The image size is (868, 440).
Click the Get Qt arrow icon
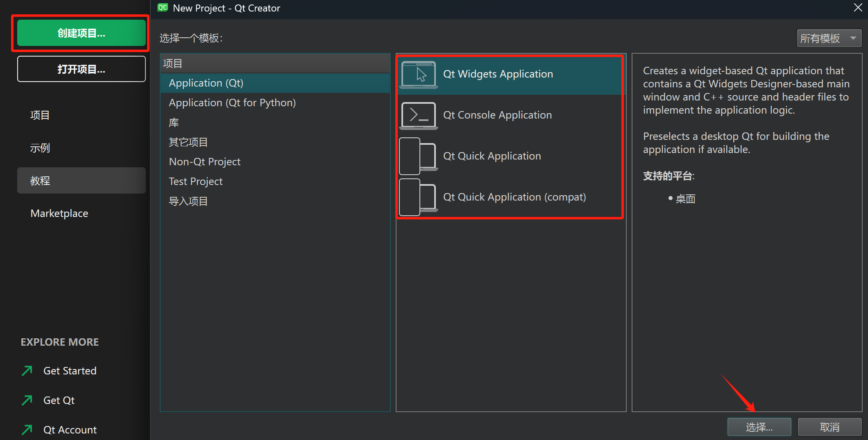tap(27, 400)
